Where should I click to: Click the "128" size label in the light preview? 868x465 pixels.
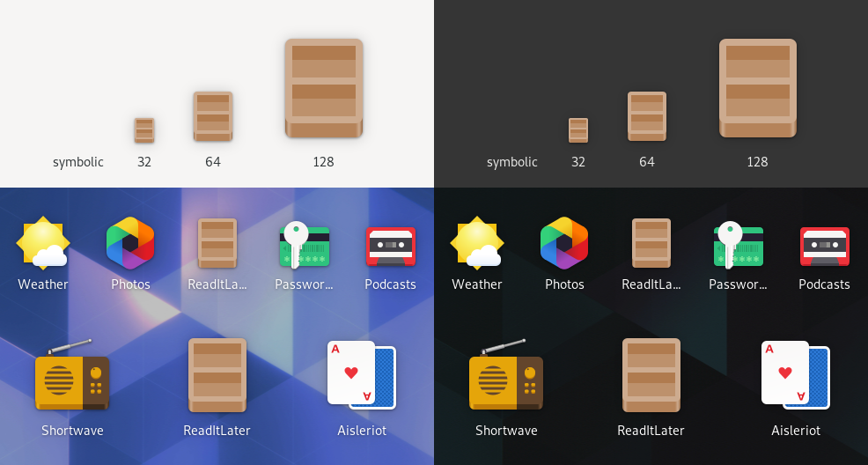[x=324, y=162]
